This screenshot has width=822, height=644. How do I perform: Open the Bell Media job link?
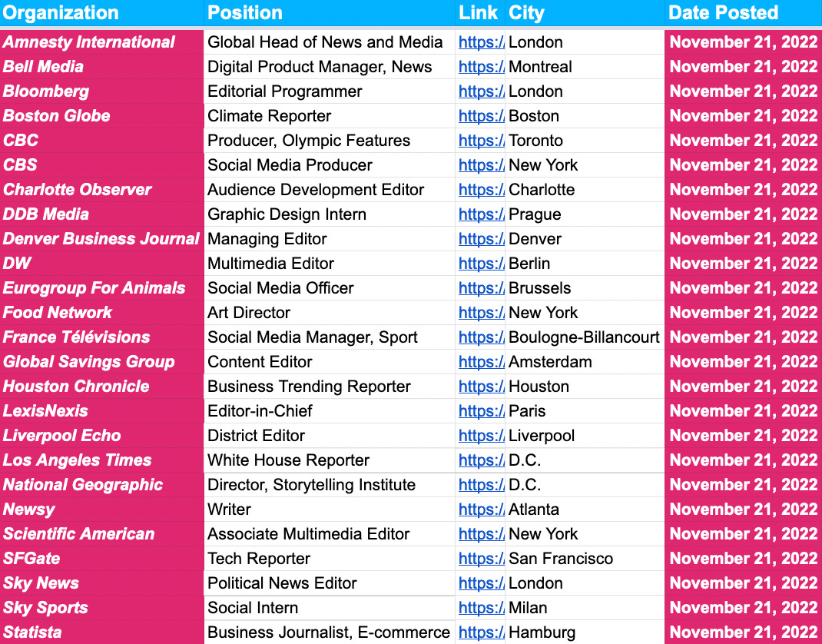click(x=481, y=67)
